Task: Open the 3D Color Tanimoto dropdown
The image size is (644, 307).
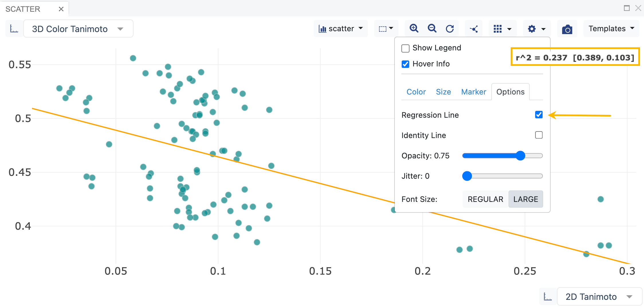Action: pyautogui.click(x=78, y=29)
